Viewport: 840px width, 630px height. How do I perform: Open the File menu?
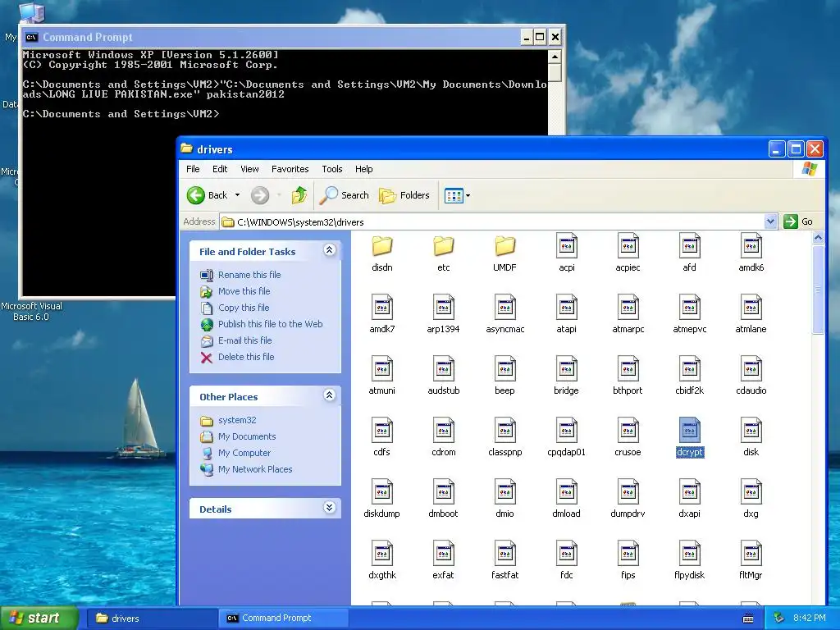tap(193, 169)
